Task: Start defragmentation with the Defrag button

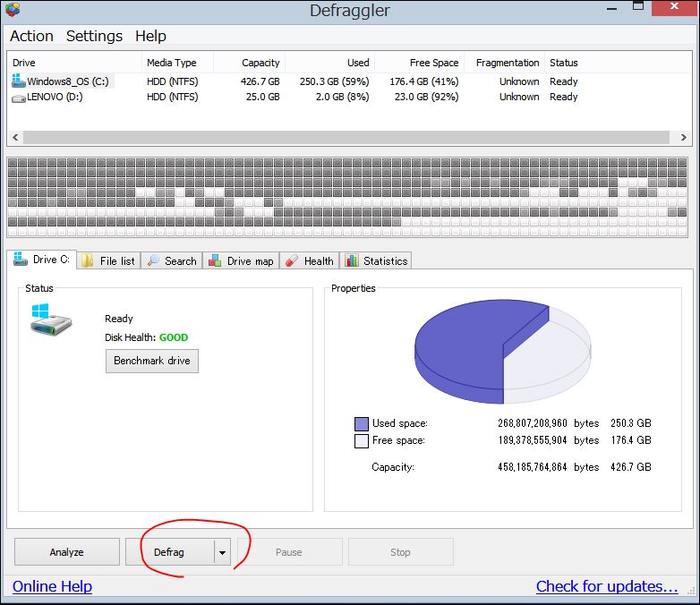Action: point(169,552)
